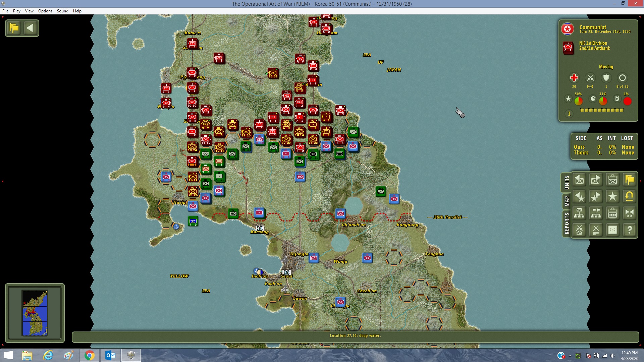Click the Seoul city marker labeled 30
Image resolution: width=644 pixels, height=362 pixels.
[286, 273]
